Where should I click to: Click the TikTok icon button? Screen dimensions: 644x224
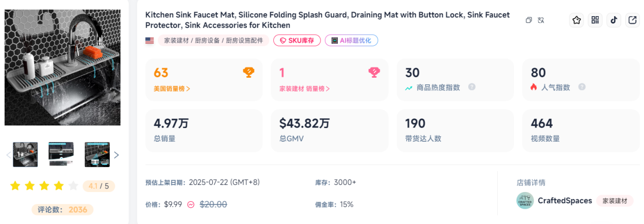tap(614, 20)
